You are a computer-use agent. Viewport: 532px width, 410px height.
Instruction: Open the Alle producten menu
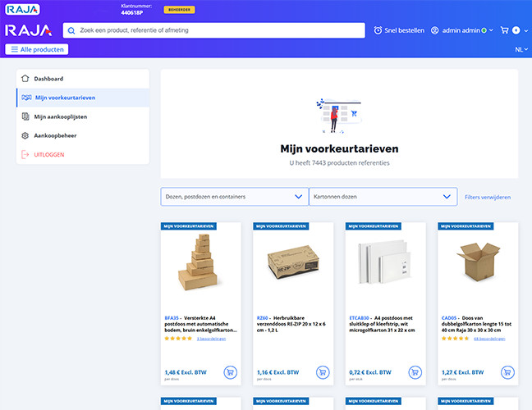click(x=37, y=49)
